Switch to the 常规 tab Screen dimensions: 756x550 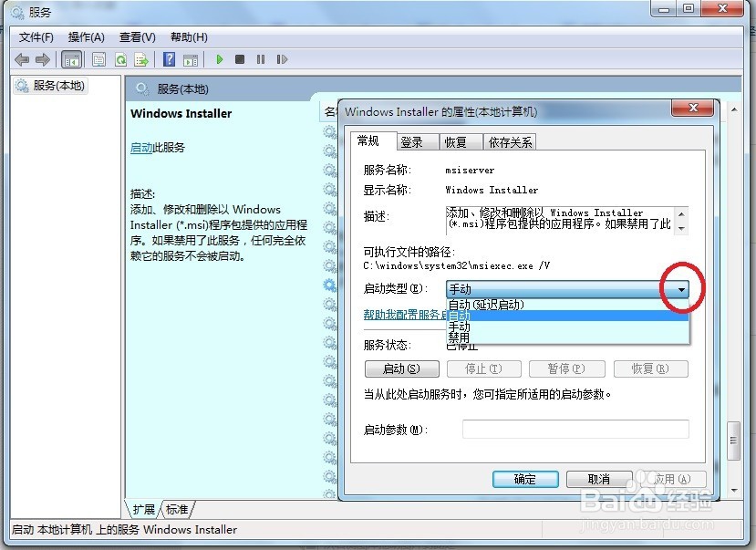(x=373, y=140)
